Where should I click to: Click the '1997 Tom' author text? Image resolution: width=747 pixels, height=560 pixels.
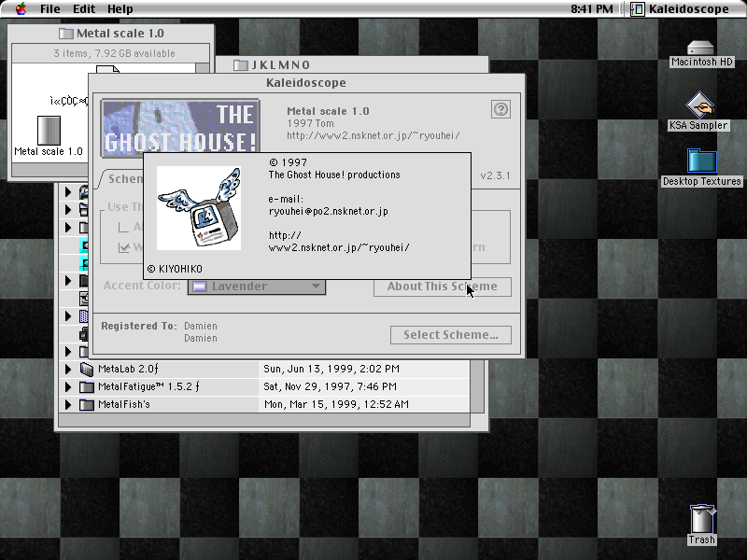pos(310,123)
